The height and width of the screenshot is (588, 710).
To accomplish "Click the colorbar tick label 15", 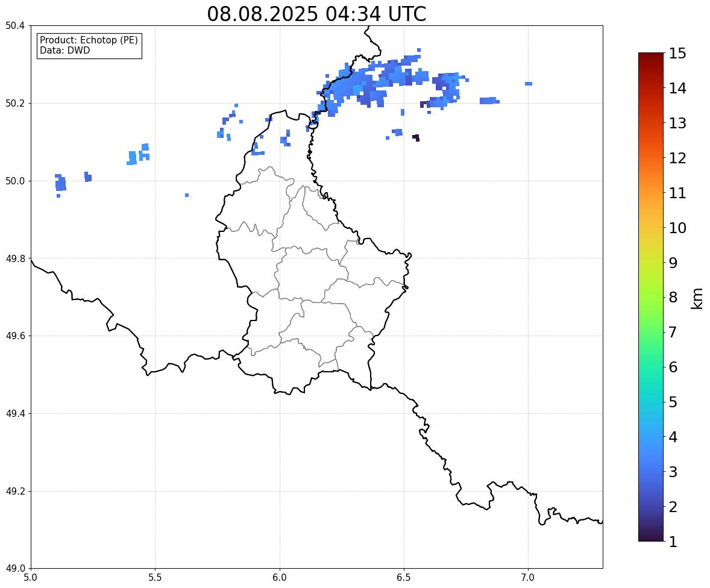I will [677, 54].
